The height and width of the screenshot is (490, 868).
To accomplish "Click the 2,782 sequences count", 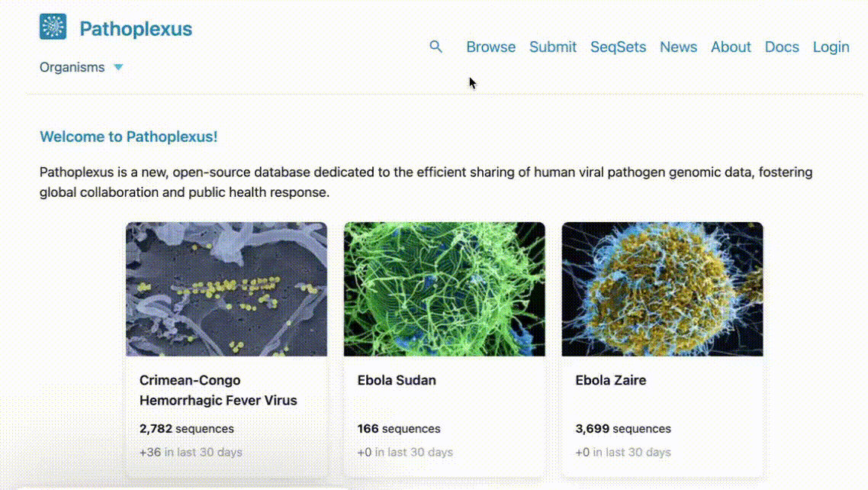I will tap(187, 428).
